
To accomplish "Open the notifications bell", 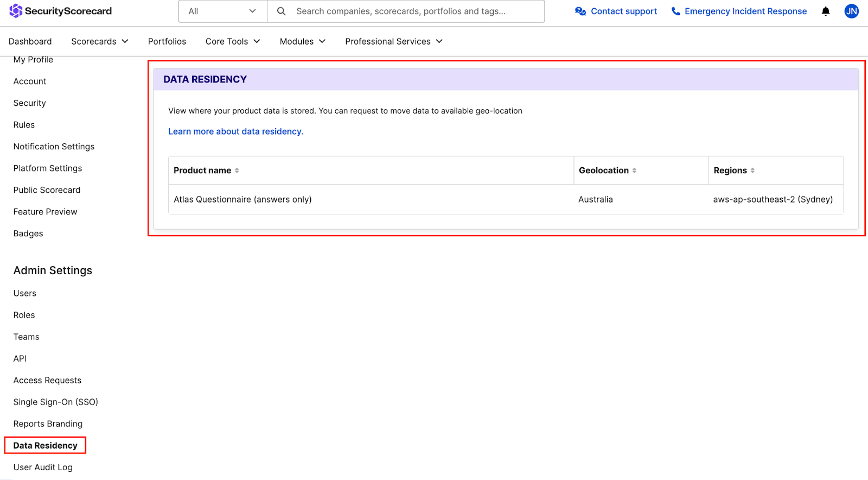I will pyautogui.click(x=826, y=11).
